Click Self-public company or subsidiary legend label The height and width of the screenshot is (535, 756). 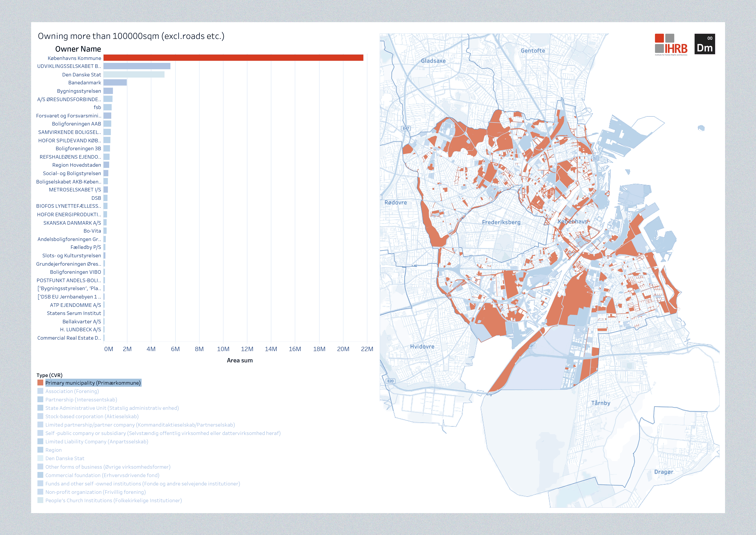coord(163,433)
